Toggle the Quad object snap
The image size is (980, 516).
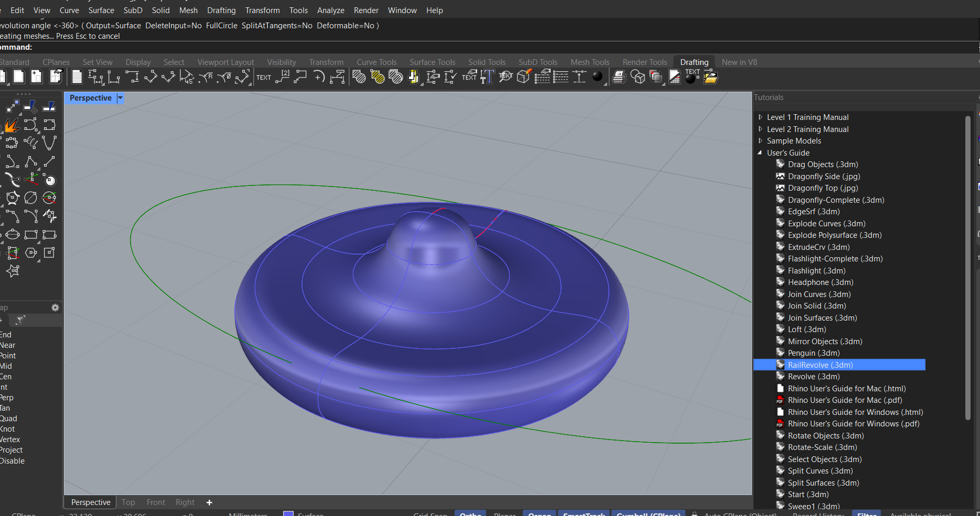(8, 419)
